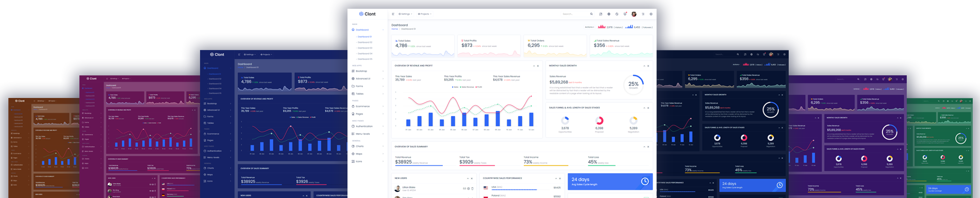The image size is (980, 198).
Task: Click the fullscreen icon in white dashboard header
Action: click(x=601, y=14)
